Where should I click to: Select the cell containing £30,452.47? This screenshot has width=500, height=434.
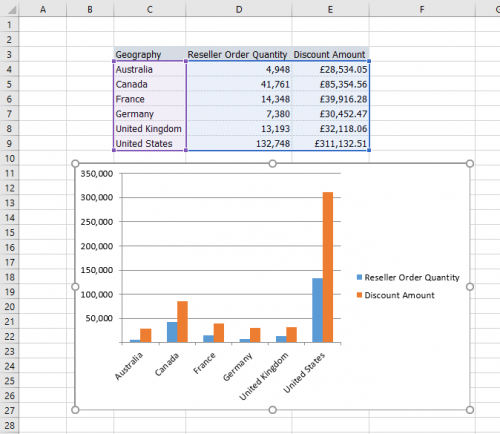click(x=330, y=114)
